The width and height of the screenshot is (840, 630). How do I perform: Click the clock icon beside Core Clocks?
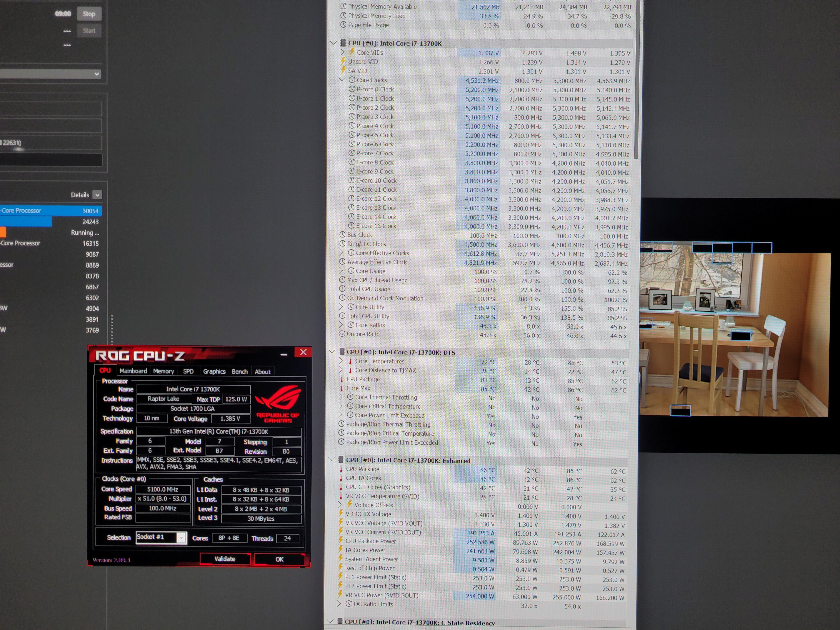pyautogui.click(x=352, y=80)
